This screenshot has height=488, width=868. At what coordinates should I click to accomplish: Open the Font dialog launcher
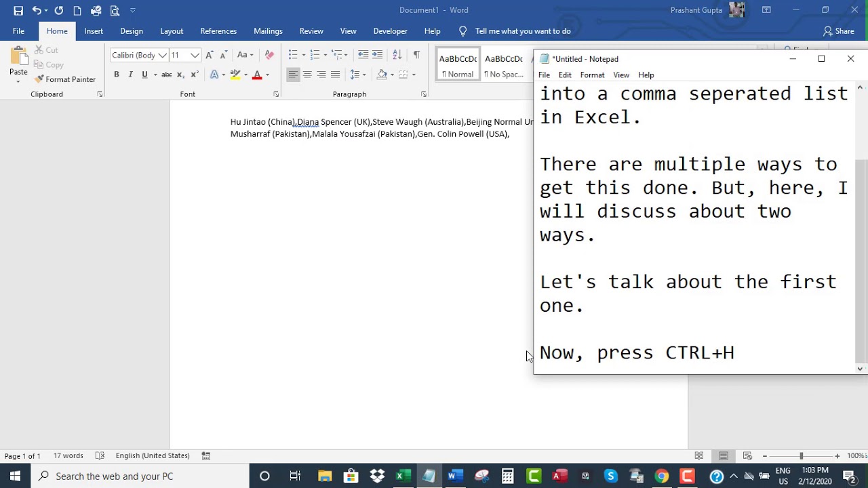click(276, 94)
